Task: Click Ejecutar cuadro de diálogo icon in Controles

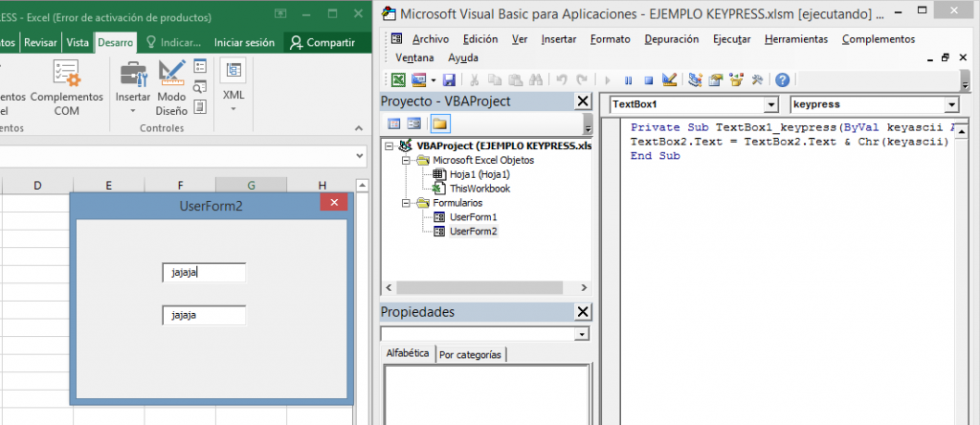Action: [200, 106]
